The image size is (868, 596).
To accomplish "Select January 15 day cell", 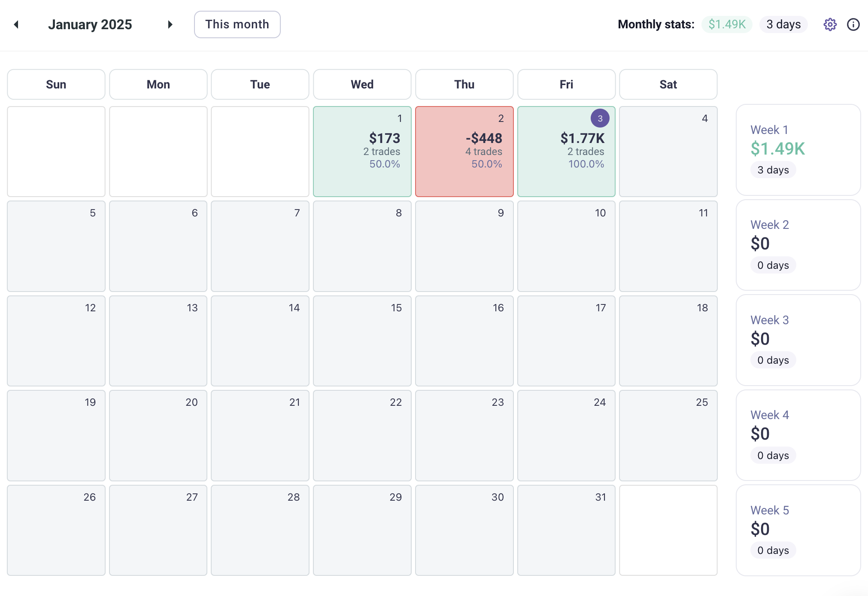I will click(x=362, y=341).
